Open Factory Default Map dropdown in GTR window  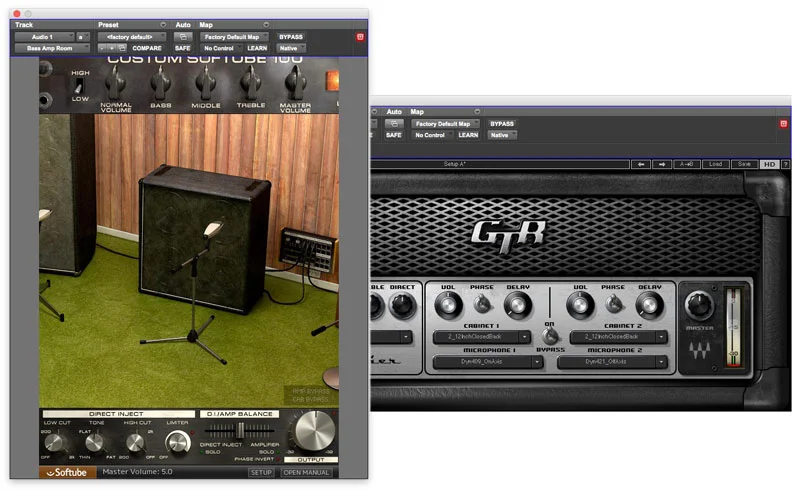(445, 124)
